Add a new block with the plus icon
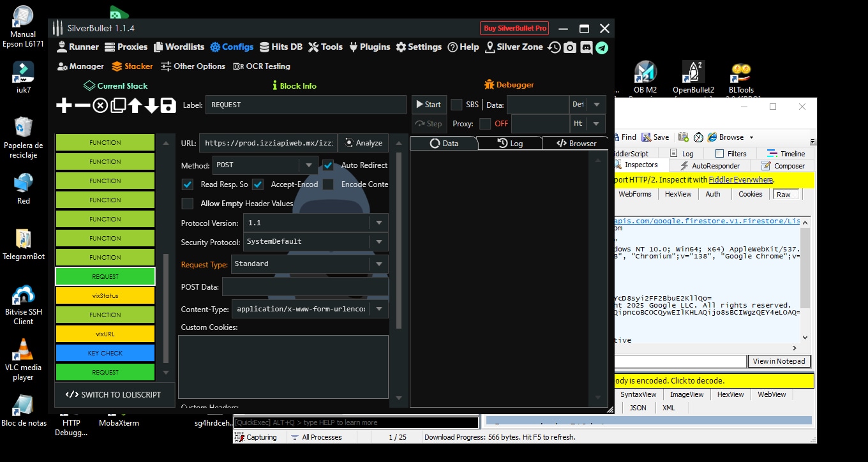868x462 pixels. point(64,105)
